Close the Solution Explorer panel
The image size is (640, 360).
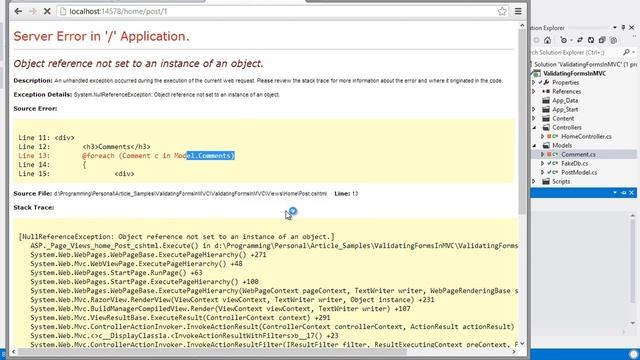click(x=632, y=27)
